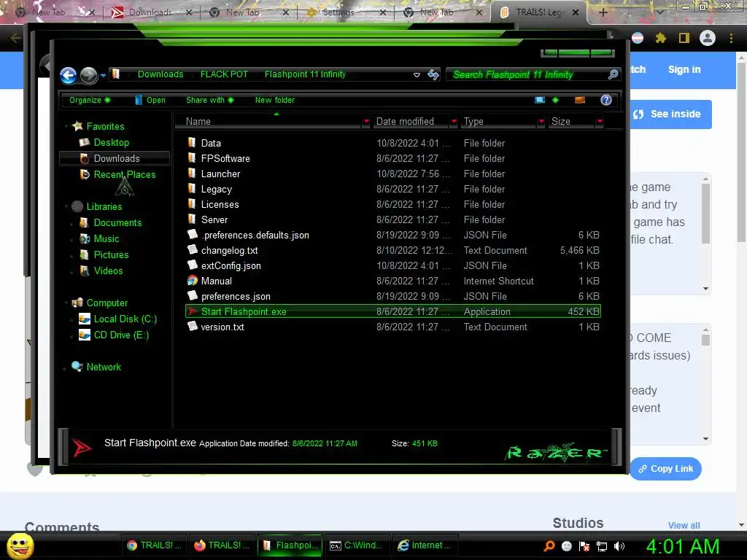The image size is (747, 560).
Task: Click the Copy Link button
Action: click(x=665, y=469)
